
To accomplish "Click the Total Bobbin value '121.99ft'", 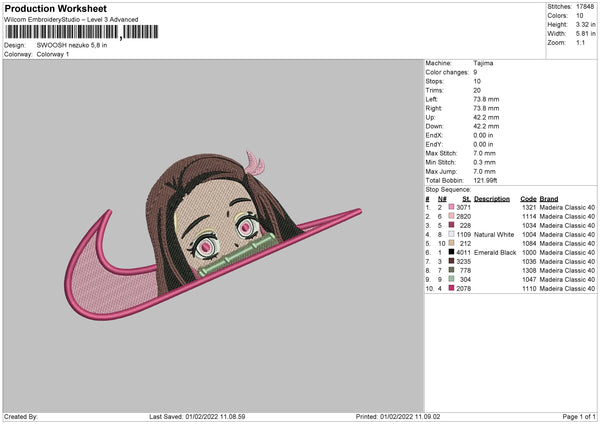I will click(485, 180).
